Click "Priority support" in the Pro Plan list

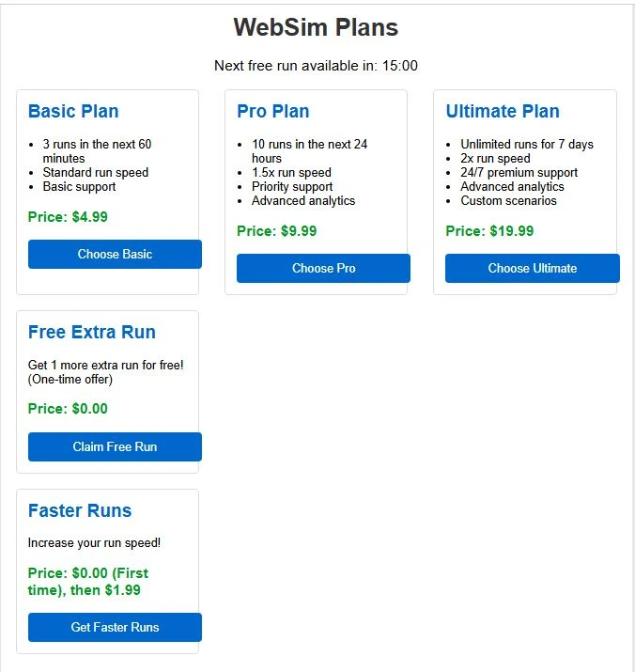point(292,186)
